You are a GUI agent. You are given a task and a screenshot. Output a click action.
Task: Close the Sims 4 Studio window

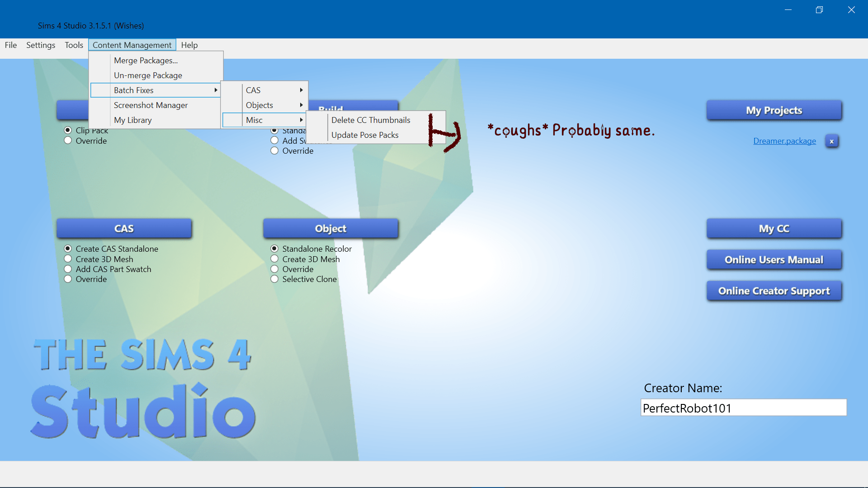point(851,10)
